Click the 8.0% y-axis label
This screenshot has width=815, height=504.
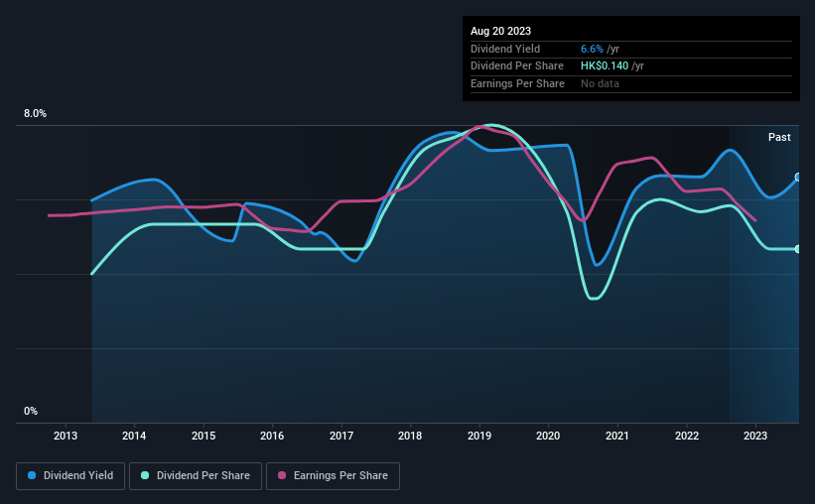point(35,114)
